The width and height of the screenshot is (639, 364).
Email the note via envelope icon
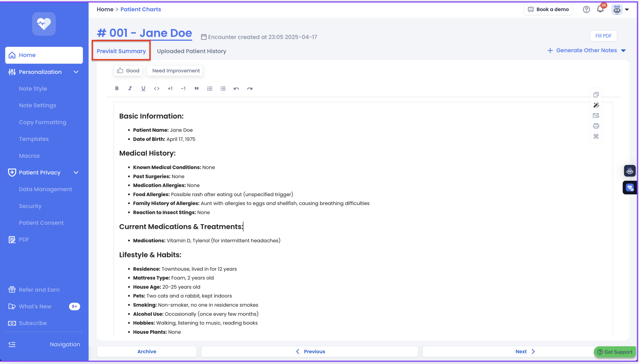[x=596, y=115]
